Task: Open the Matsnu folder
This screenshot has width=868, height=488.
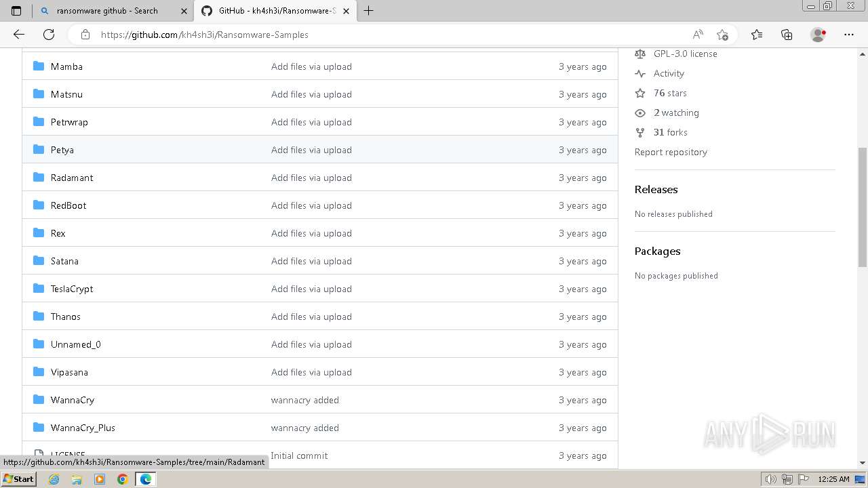Action: tap(66, 94)
